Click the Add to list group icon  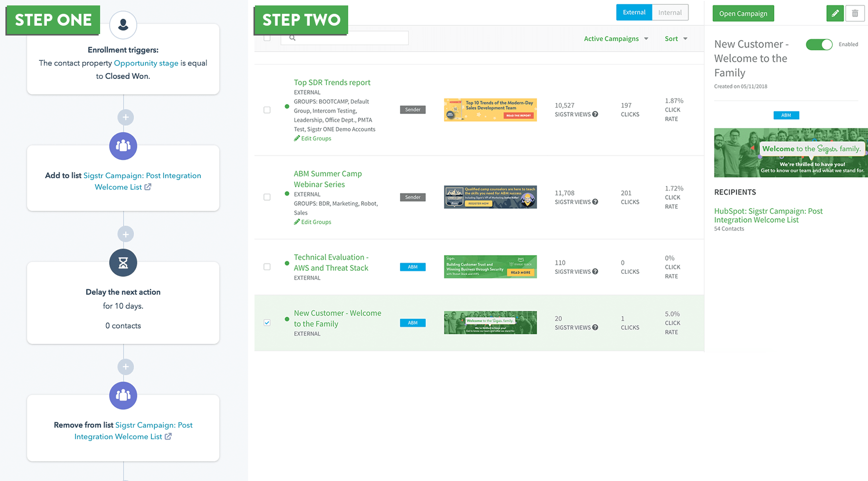click(123, 146)
